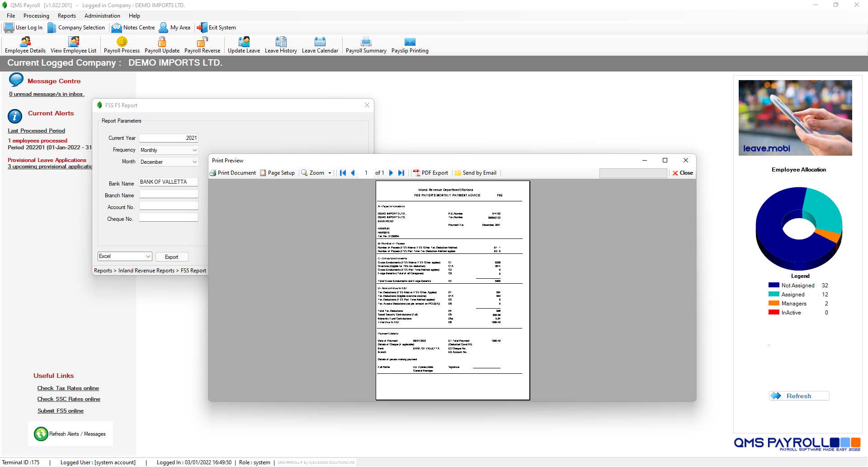Image resolution: width=868 pixels, height=467 pixels.
Task: Open the File menu
Action: (11, 16)
